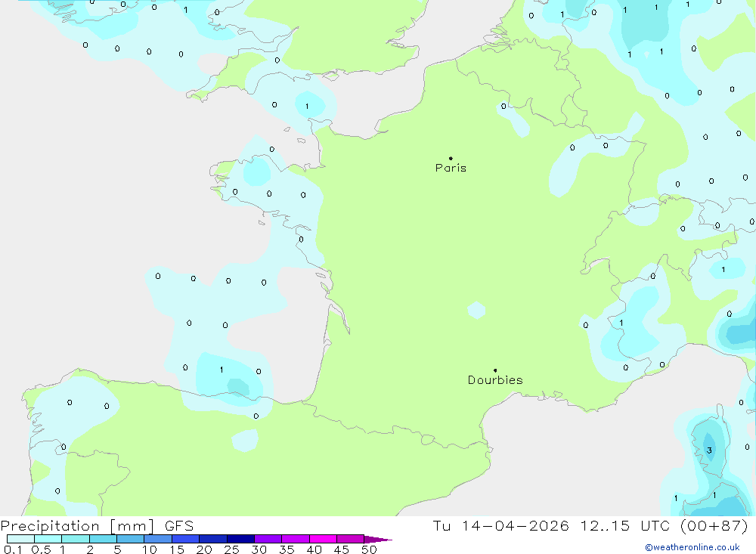756x554 pixels.
Task: Click the 3 mm value over Corsica
Action: point(709,450)
